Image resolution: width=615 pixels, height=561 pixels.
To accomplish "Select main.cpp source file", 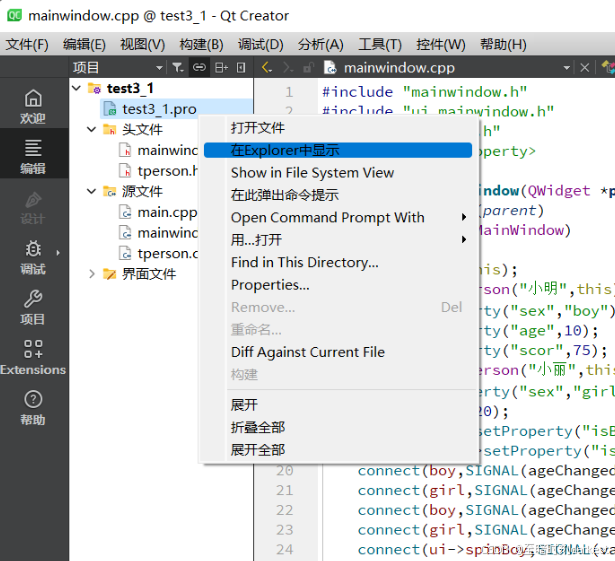I will click(167, 212).
